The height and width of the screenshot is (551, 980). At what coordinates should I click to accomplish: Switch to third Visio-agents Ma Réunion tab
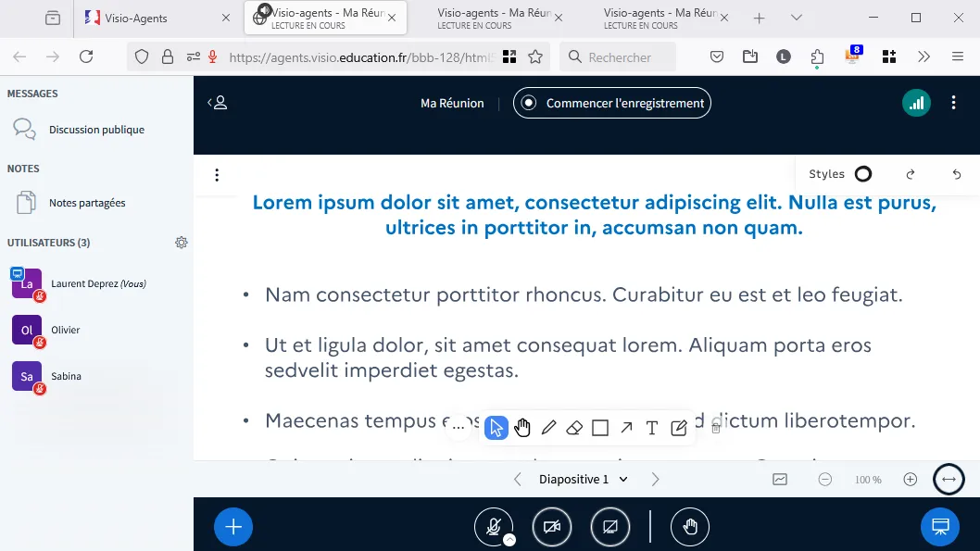pos(491,19)
